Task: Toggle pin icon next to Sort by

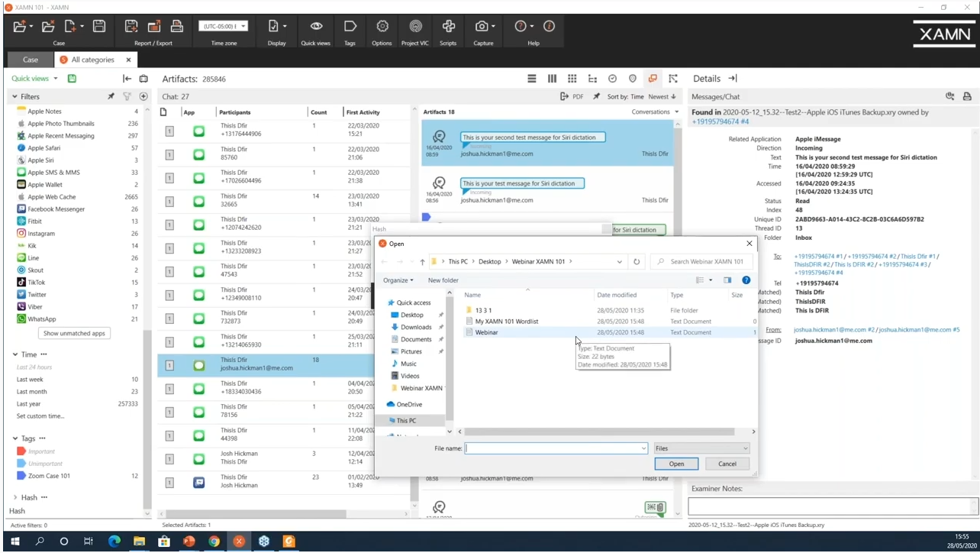Action: (596, 97)
